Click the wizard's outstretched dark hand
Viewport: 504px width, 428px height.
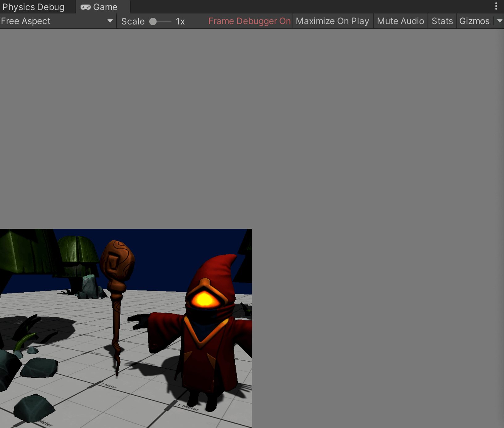[139, 321]
